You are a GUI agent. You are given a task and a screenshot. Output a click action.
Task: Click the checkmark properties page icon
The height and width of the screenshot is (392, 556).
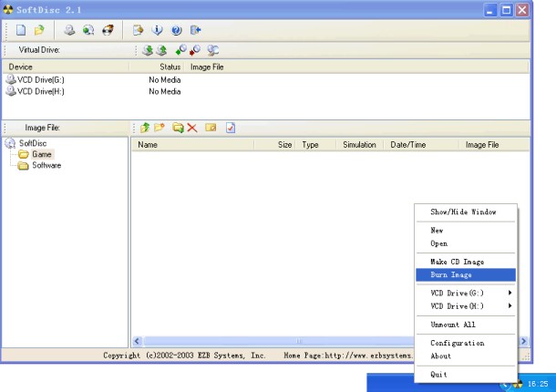(231, 128)
